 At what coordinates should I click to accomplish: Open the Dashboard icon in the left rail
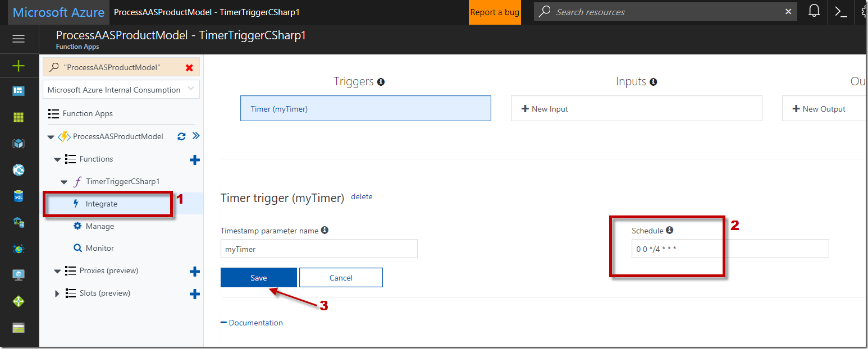tap(19, 91)
